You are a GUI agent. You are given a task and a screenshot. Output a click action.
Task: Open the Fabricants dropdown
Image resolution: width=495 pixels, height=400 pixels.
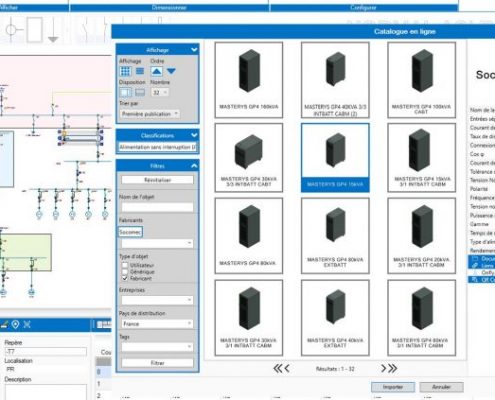[x=157, y=243]
